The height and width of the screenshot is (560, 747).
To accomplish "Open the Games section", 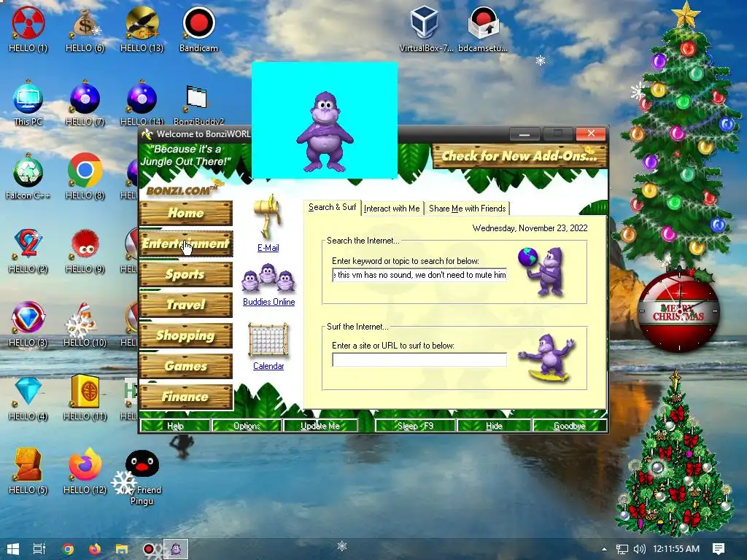I will [x=186, y=366].
